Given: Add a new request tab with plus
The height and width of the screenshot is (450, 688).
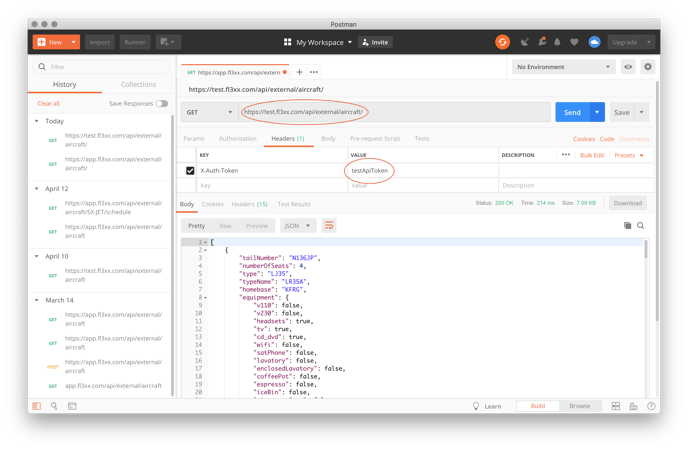Looking at the screenshot, I should (299, 72).
